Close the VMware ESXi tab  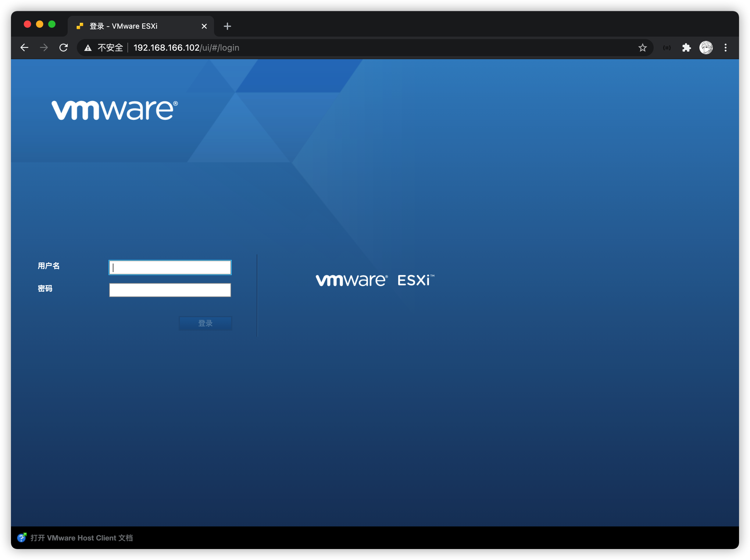click(x=204, y=26)
